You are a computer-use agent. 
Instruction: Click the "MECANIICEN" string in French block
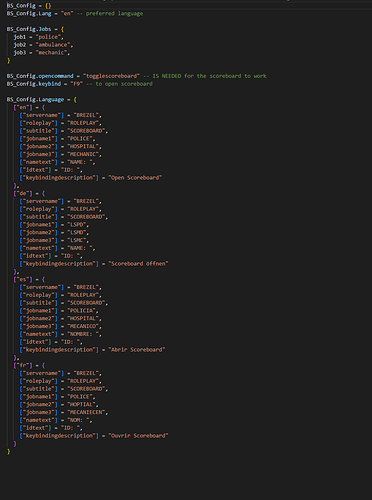point(86,412)
